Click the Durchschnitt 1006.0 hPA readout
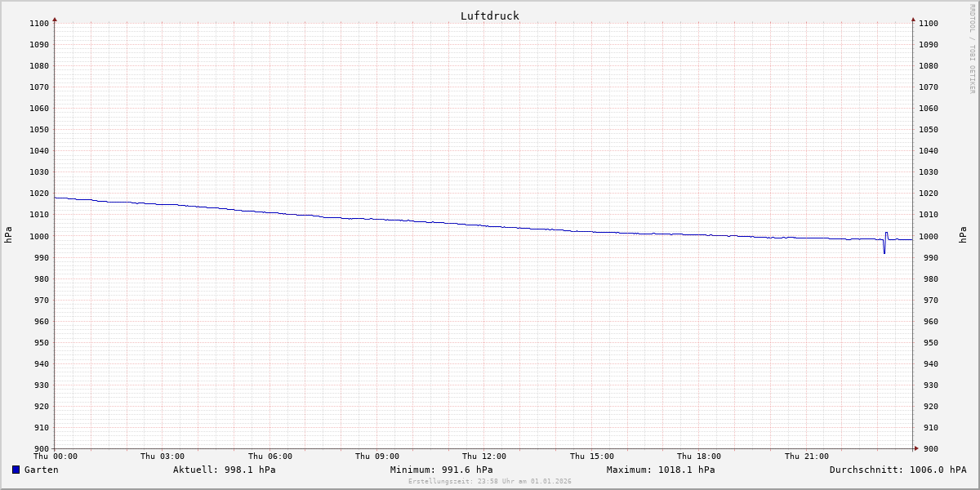The image size is (980, 490). pyautogui.click(x=898, y=470)
